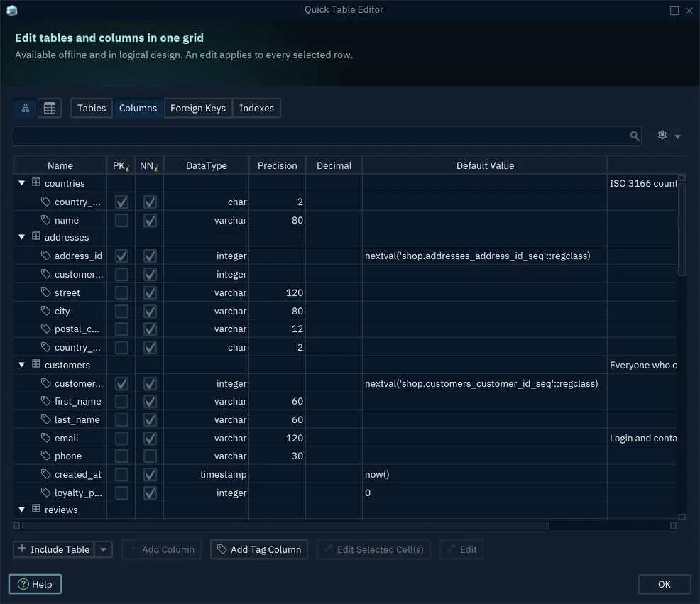Image resolution: width=700 pixels, height=604 pixels.
Task: Select precision 120 of street row
Action: pyautogui.click(x=278, y=292)
